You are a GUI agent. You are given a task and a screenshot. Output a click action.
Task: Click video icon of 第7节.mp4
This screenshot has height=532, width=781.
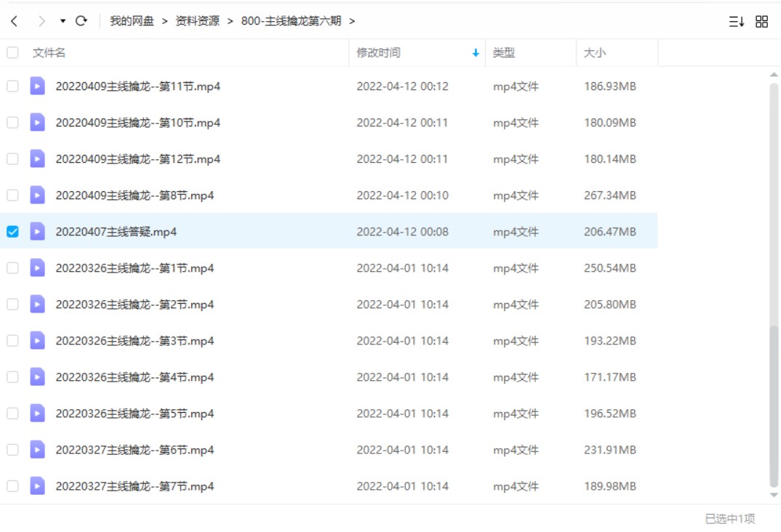click(37, 485)
